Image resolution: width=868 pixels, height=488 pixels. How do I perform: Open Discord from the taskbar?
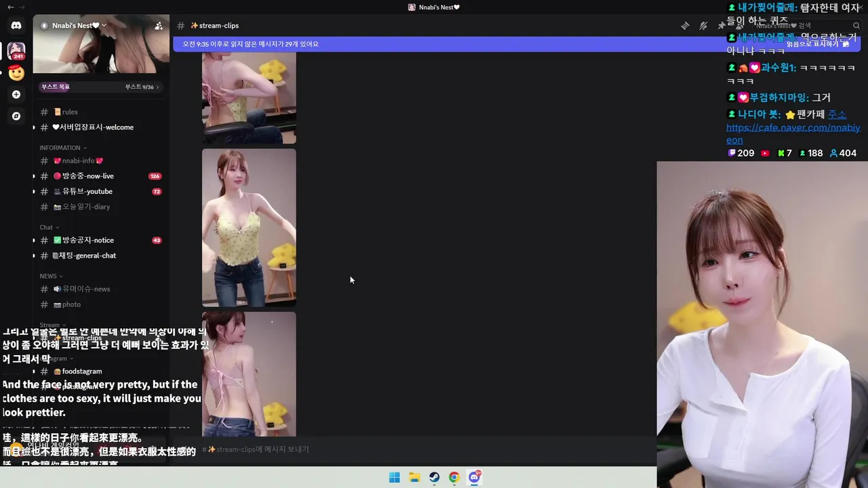click(475, 477)
